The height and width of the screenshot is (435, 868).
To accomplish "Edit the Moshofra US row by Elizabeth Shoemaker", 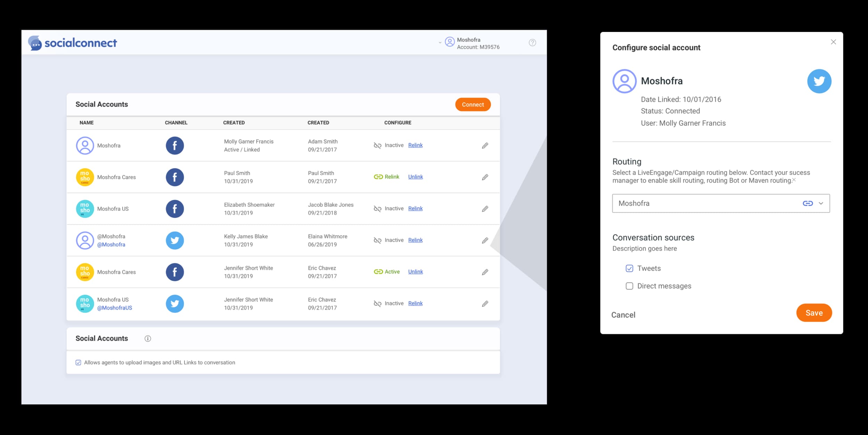I will tap(485, 209).
